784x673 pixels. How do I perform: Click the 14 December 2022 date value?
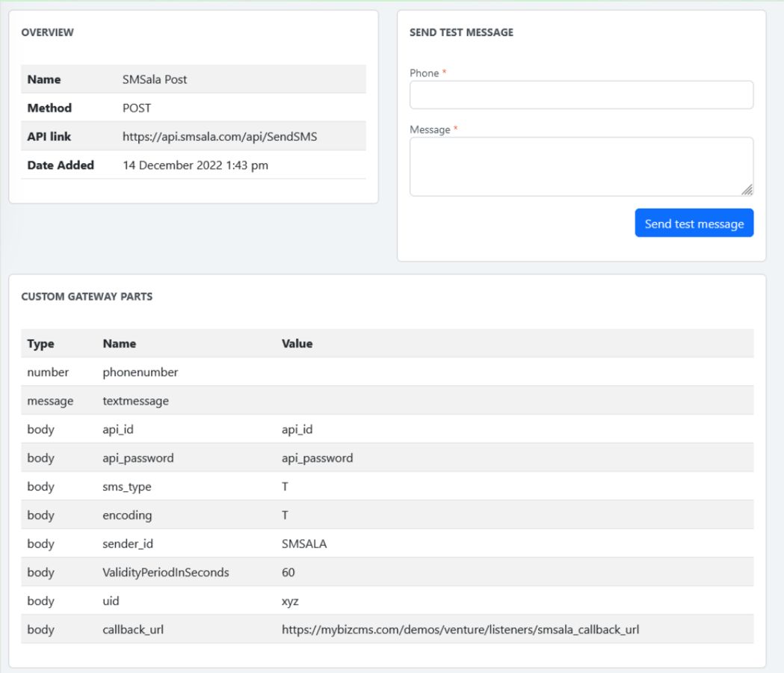tap(195, 165)
